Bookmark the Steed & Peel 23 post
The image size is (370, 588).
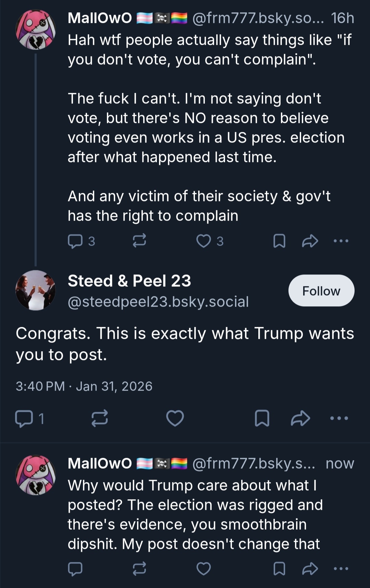click(x=262, y=418)
